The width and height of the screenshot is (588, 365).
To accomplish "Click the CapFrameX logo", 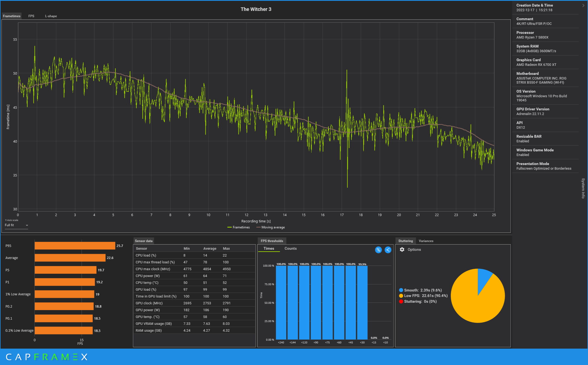I will [46, 357].
